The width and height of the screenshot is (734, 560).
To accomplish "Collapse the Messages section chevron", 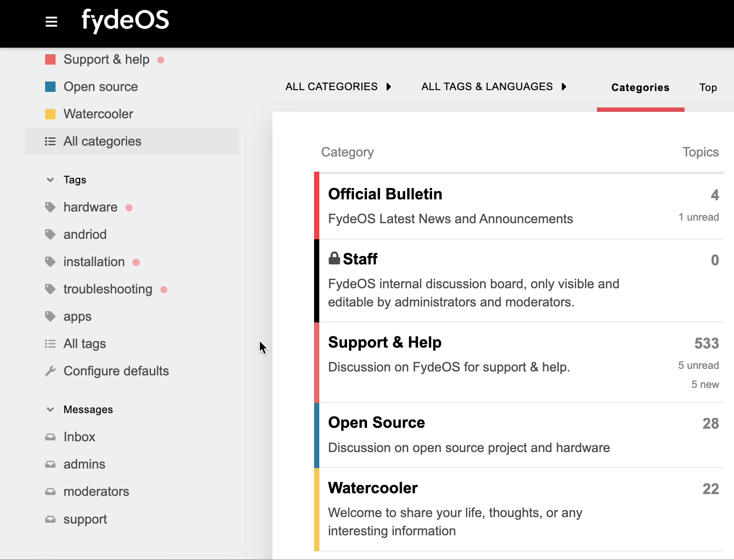I will click(x=50, y=409).
